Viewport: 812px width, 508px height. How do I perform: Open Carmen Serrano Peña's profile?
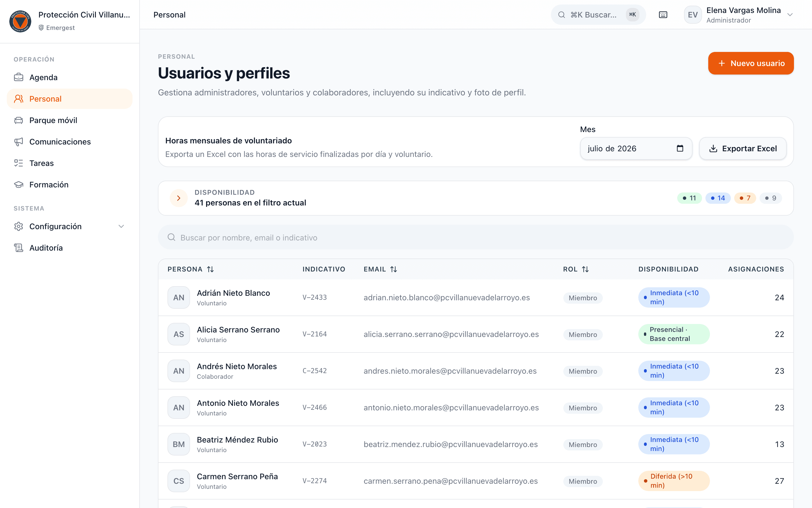coord(237,476)
